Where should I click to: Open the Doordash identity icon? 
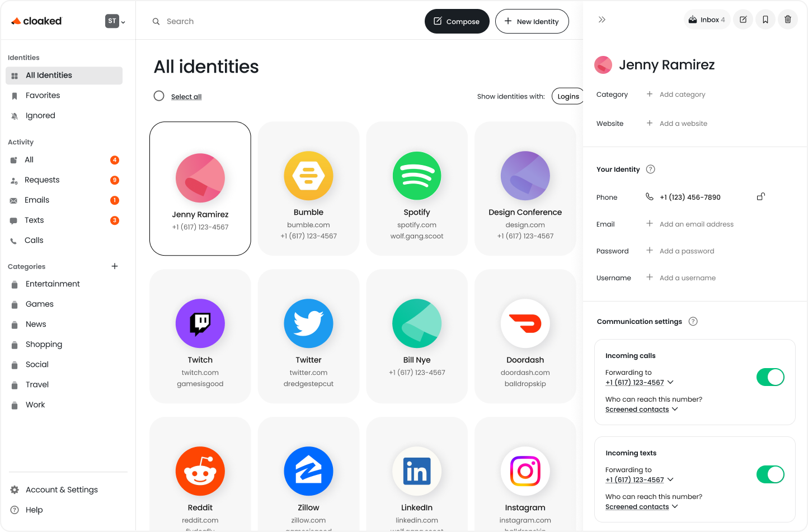pos(525,323)
